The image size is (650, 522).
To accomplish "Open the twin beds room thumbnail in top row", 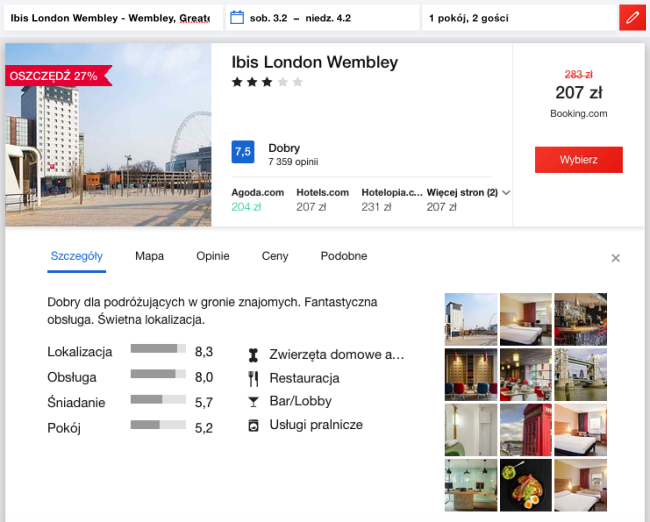I will click(x=526, y=319).
